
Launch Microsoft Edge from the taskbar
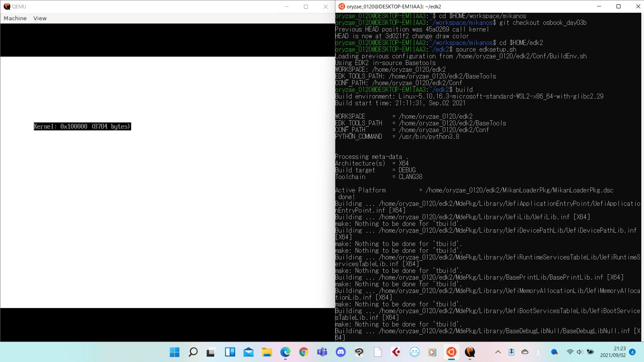click(285, 352)
